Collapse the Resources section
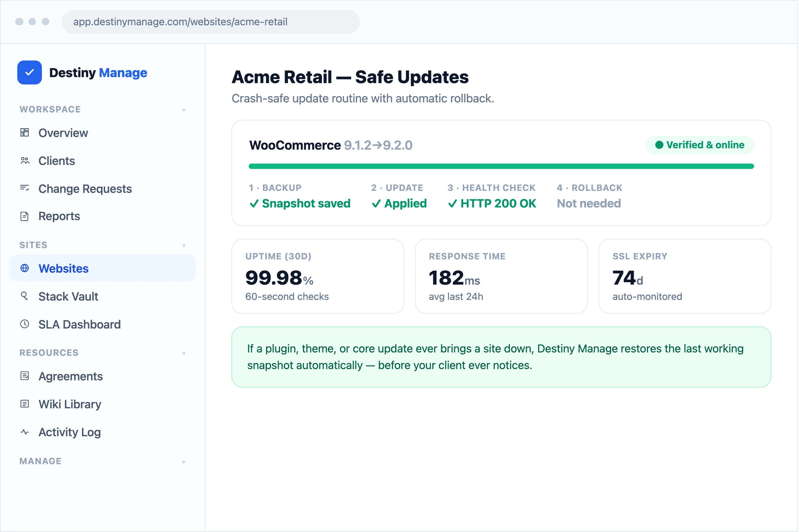The image size is (798, 532). (184, 353)
